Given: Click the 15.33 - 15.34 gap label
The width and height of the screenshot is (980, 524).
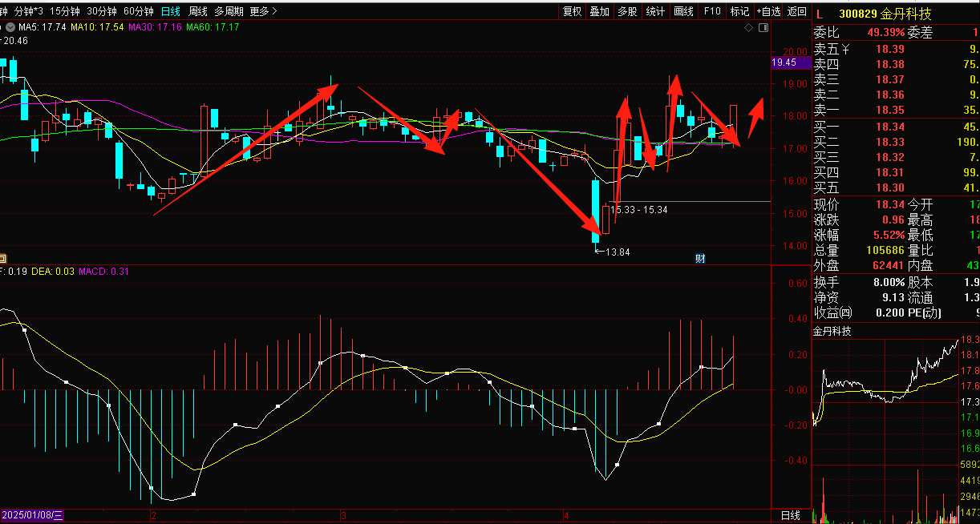Looking at the screenshot, I should point(639,210).
